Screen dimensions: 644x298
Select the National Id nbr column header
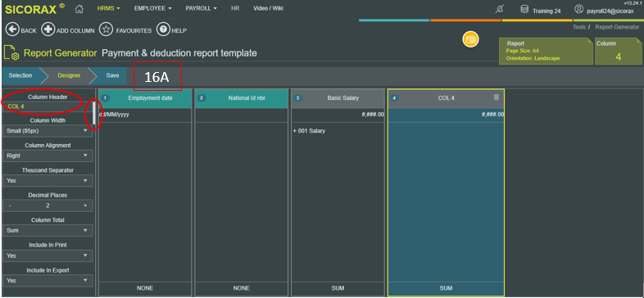pyautogui.click(x=242, y=98)
